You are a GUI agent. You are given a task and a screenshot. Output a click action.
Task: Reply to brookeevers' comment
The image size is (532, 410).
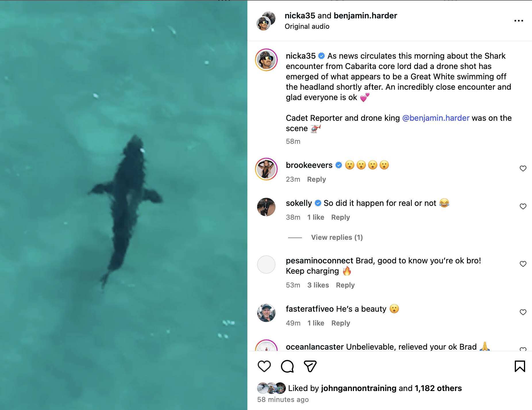(x=316, y=179)
